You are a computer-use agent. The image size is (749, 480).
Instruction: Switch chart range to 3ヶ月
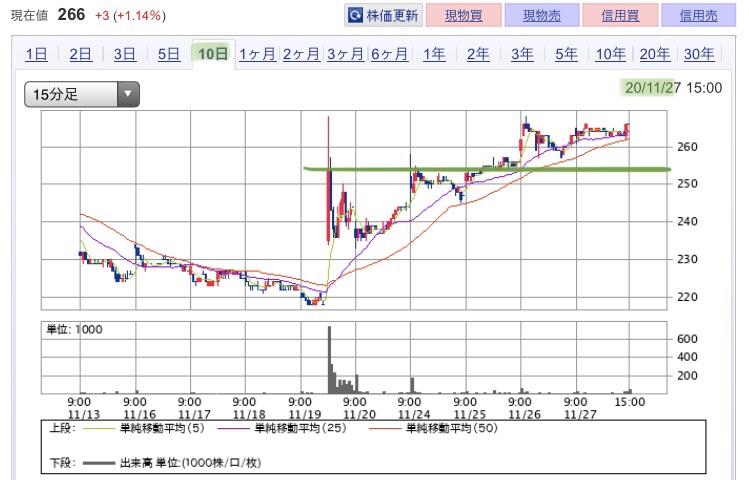pos(345,54)
